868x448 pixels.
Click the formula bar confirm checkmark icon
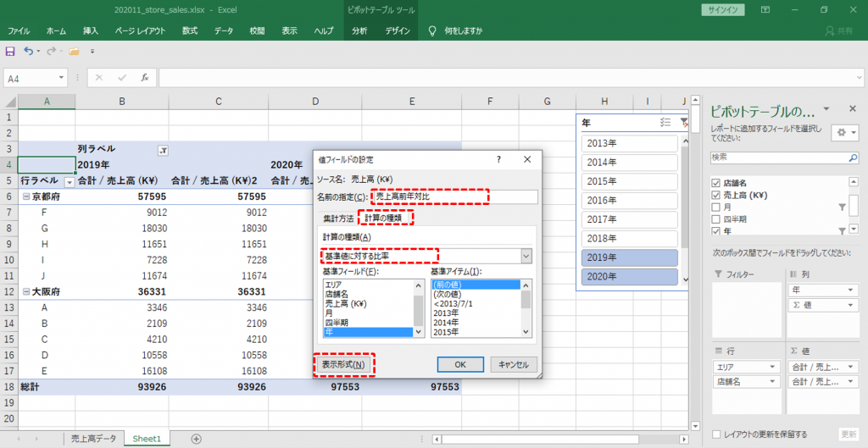click(122, 78)
